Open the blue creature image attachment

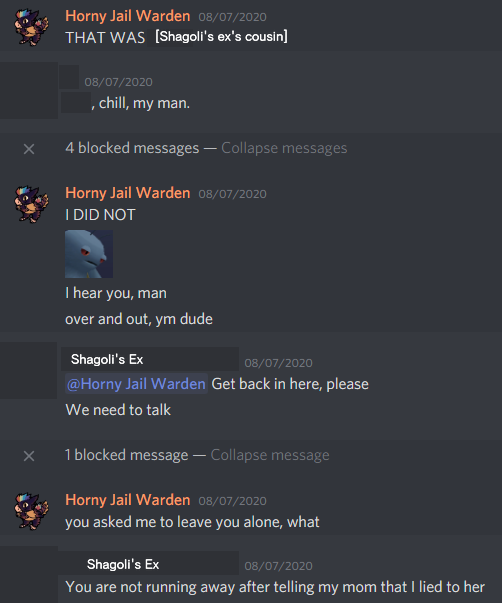pyautogui.click(x=89, y=254)
